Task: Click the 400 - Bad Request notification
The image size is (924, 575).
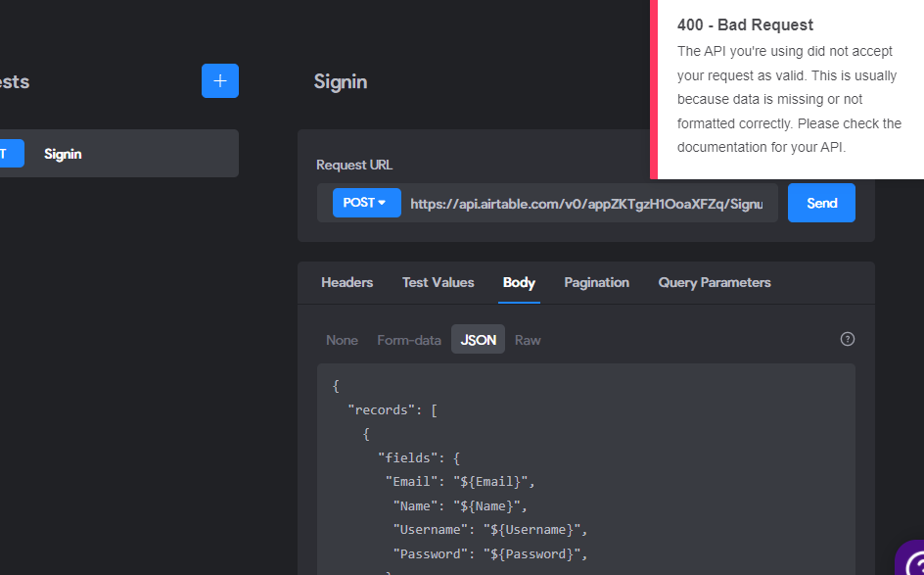Action: click(787, 89)
